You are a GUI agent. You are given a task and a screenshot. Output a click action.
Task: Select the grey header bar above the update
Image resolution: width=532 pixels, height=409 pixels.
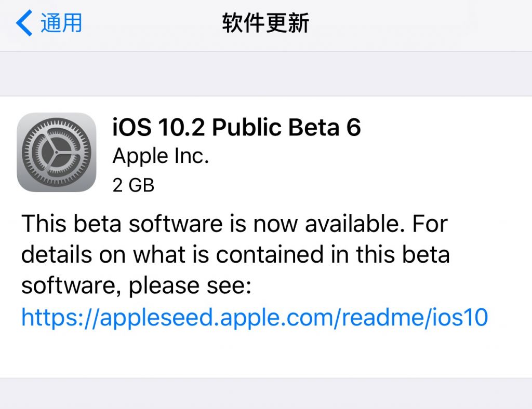[x=266, y=73]
